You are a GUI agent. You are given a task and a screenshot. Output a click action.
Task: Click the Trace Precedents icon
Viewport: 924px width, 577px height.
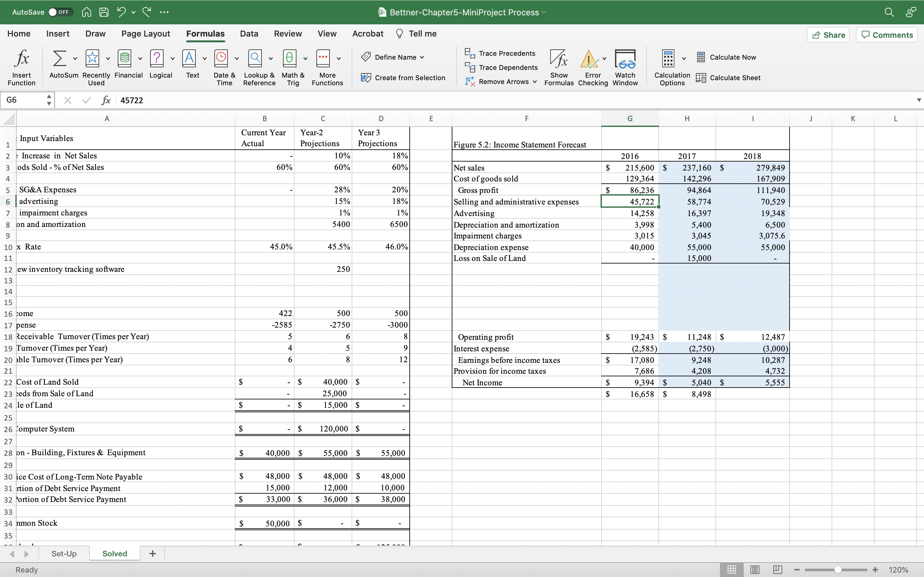[x=470, y=53]
